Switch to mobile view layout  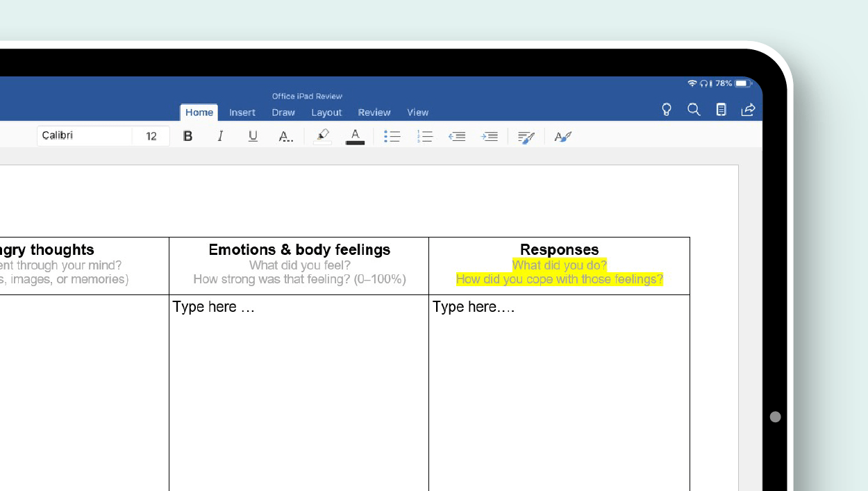point(721,110)
